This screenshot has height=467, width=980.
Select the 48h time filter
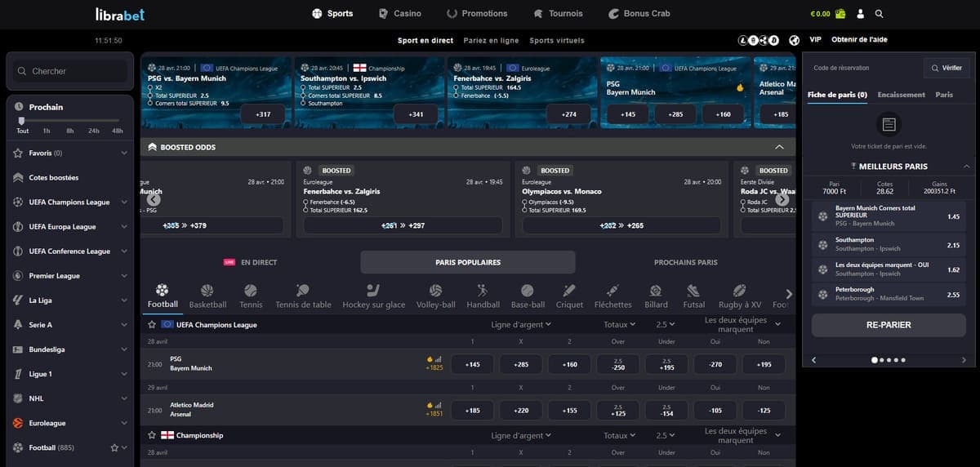118,131
